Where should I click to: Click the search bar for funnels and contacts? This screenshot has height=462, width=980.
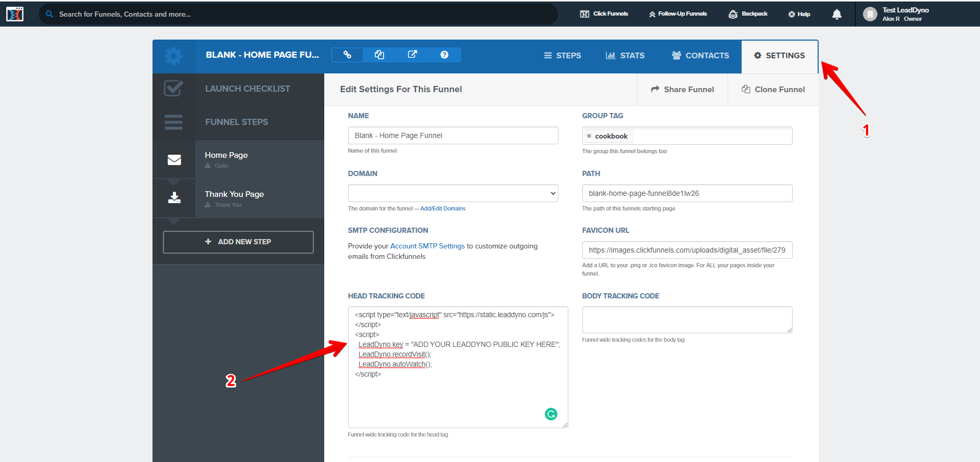click(298, 14)
